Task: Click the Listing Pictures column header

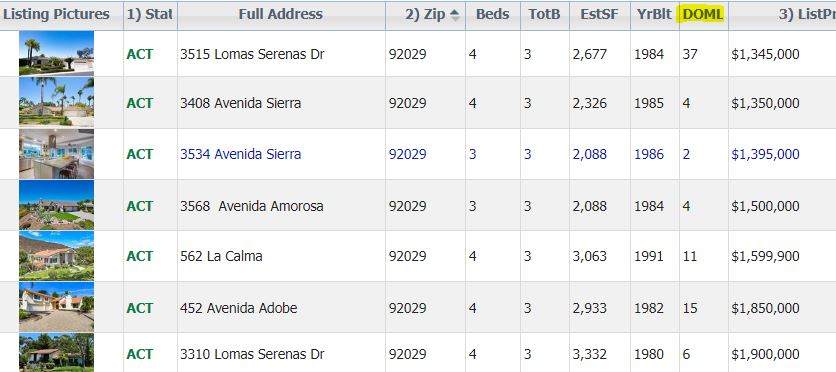Action: (x=57, y=15)
